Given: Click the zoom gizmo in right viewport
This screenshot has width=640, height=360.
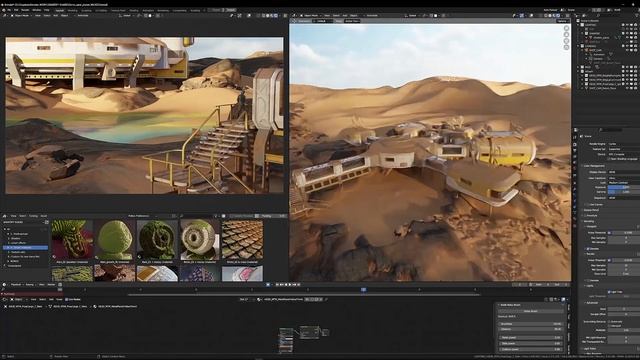Looking at the screenshot, I should 566,29.
